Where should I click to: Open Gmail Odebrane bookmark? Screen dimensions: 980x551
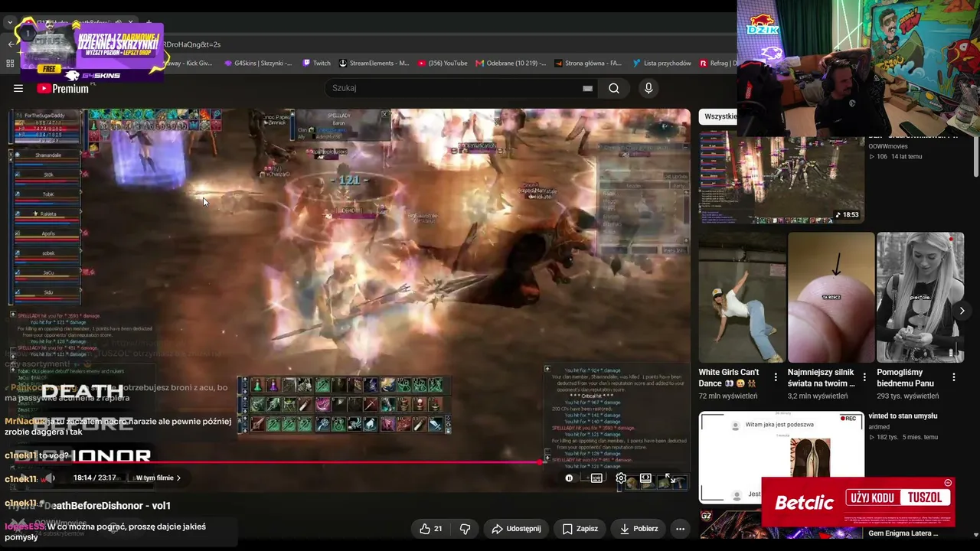click(511, 64)
